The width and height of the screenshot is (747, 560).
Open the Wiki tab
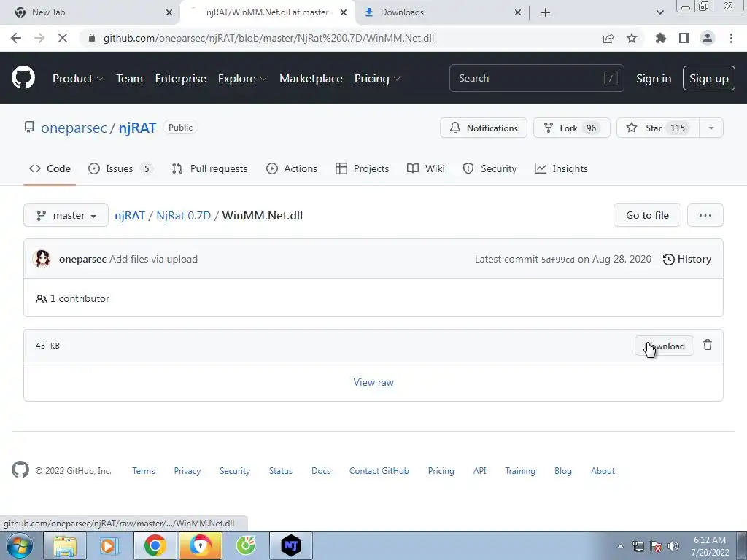coord(426,168)
